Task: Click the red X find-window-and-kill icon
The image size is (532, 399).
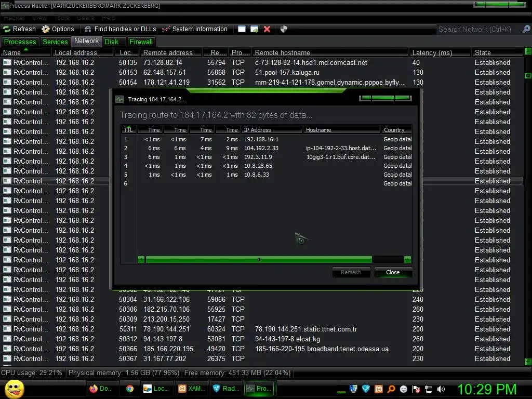Action: click(267, 29)
